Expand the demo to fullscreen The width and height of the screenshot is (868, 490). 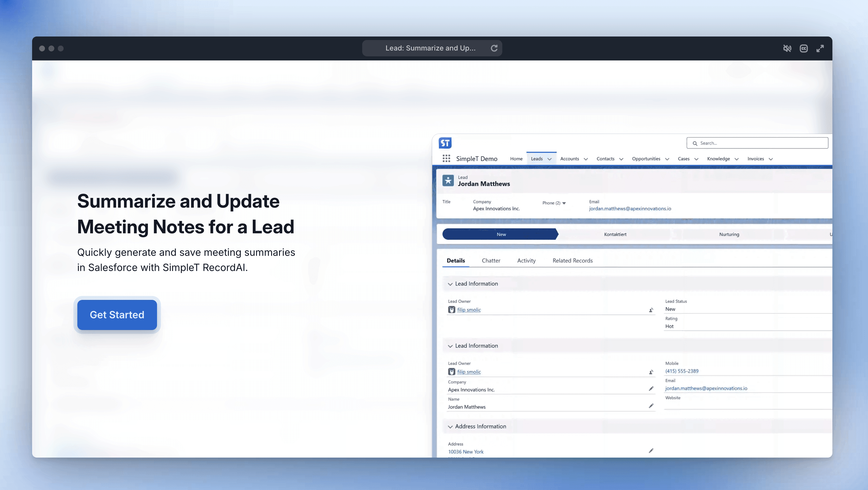pyautogui.click(x=820, y=48)
